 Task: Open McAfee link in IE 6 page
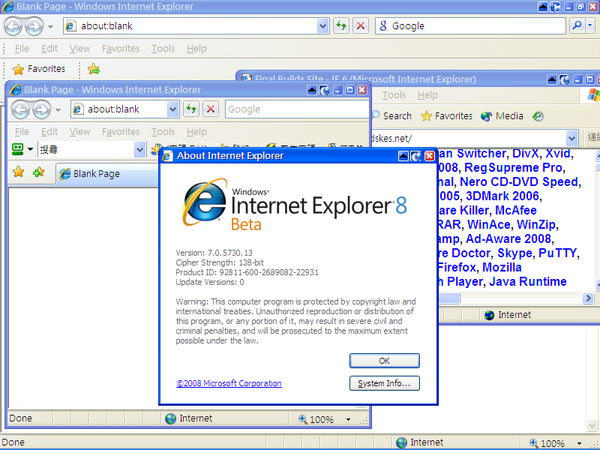(516, 210)
